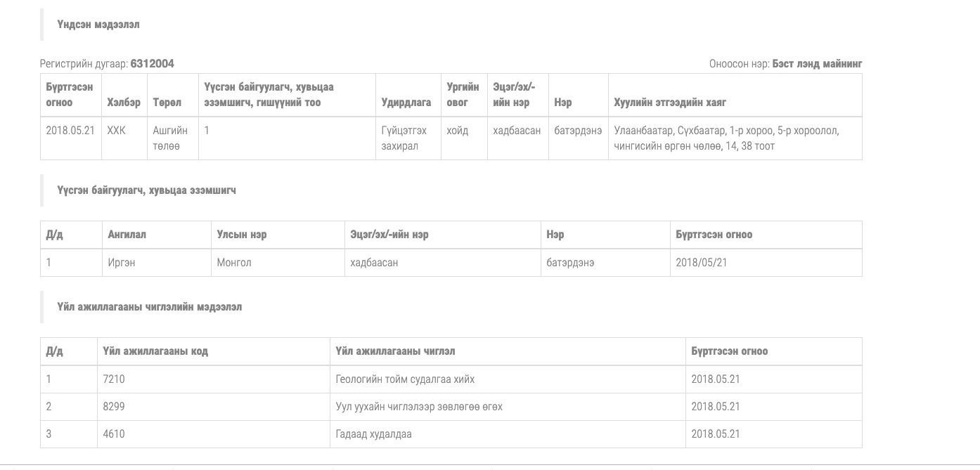980x470 pixels.
Task: Click the "Хэлбэр" column header
Action: tap(124, 103)
